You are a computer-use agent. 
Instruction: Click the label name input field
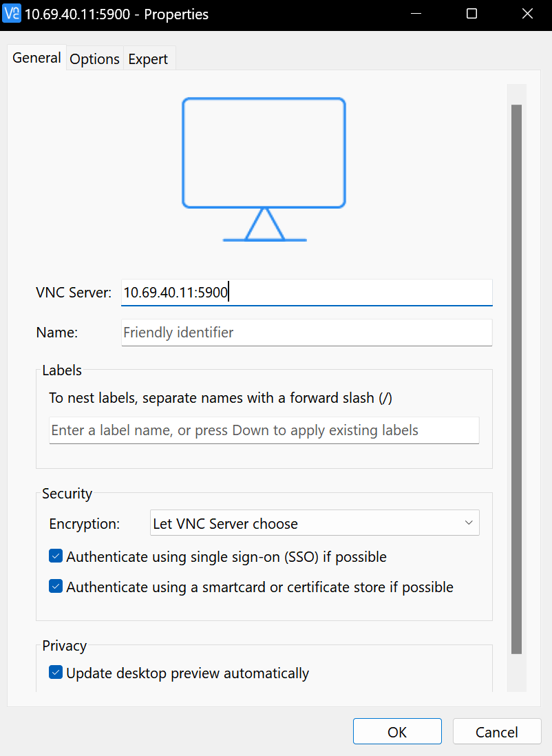264,430
